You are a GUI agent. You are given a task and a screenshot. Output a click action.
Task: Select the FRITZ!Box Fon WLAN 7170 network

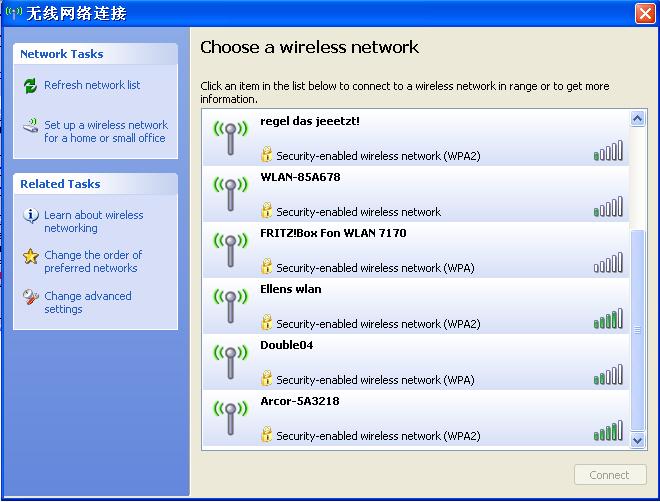tap(416, 250)
